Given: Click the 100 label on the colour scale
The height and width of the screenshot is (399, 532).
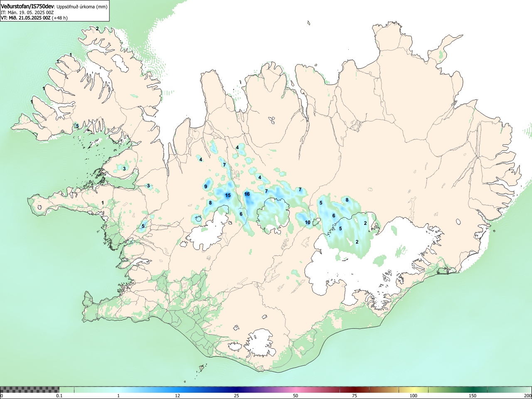Looking at the screenshot, I should 414,396.
